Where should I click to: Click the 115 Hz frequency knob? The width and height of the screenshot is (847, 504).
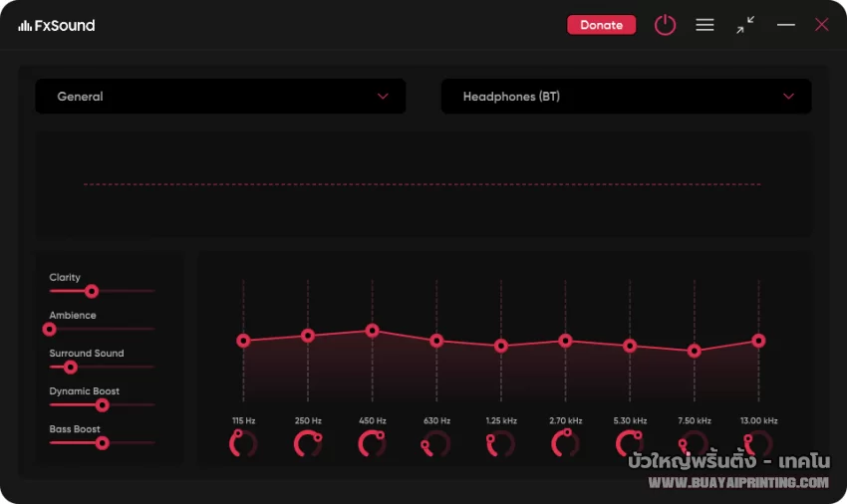tap(243, 443)
